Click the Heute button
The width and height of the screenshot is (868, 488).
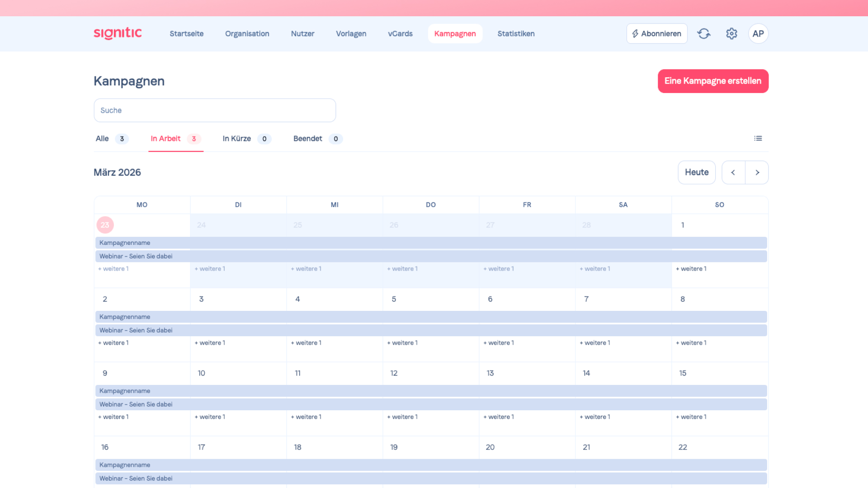696,173
